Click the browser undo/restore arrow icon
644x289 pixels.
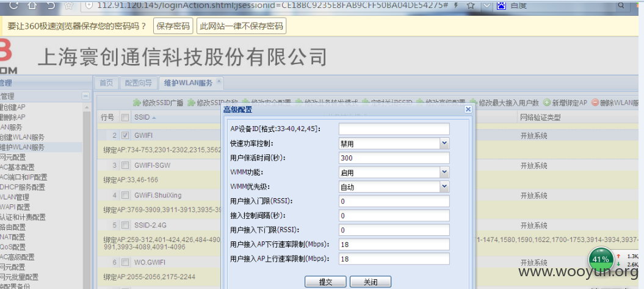point(51,5)
